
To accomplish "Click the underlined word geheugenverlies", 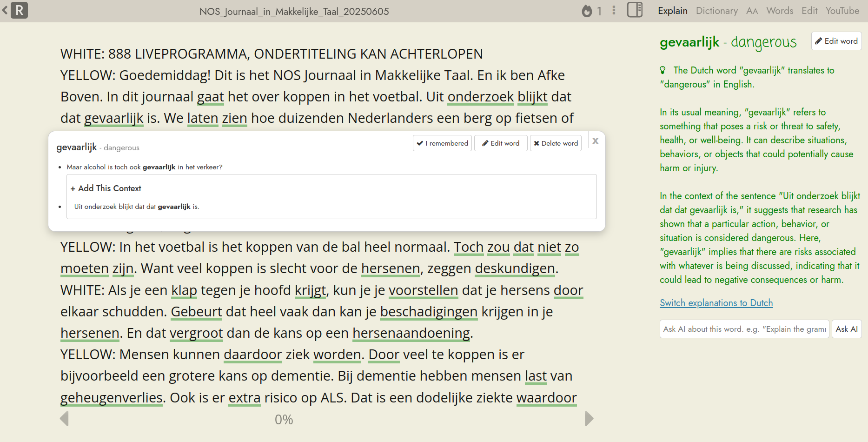I will coord(112,398).
